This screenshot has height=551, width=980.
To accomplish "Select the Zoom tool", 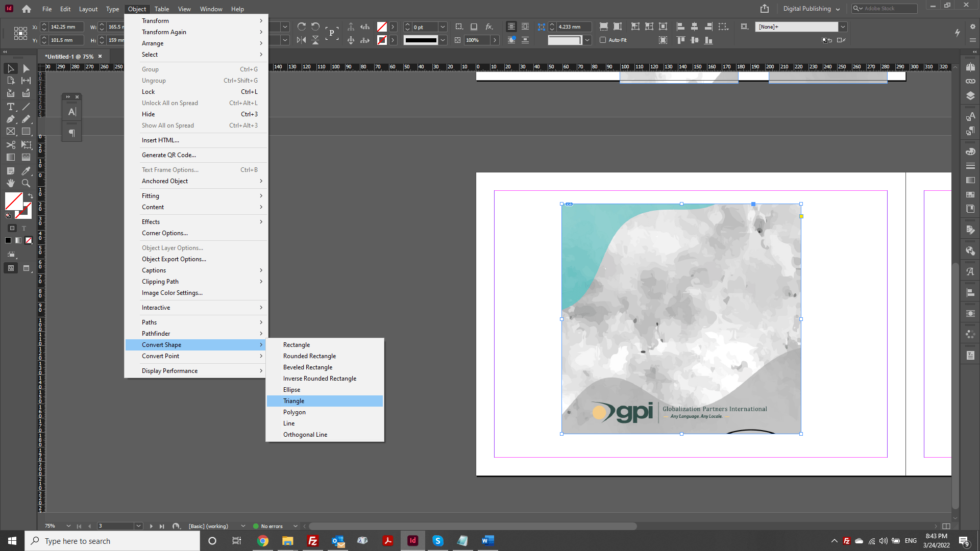I will tap(26, 183).
